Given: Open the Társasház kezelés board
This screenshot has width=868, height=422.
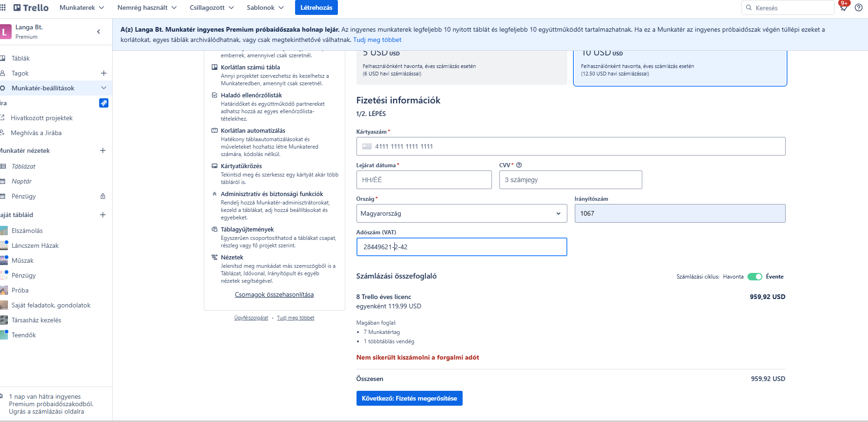Looking at the screenshot, I should point(36,320).
